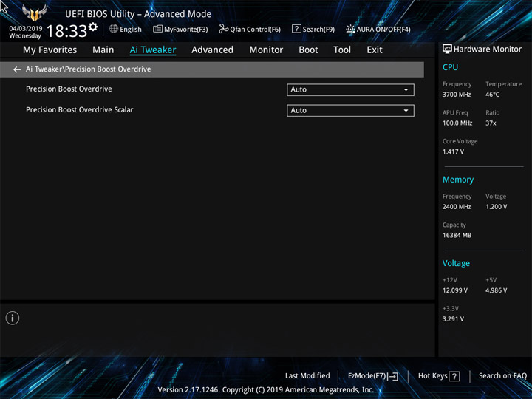Open the Tool tab
Image resolution: width=532 pixels, height=399 pixels.
tap(342, 50)
